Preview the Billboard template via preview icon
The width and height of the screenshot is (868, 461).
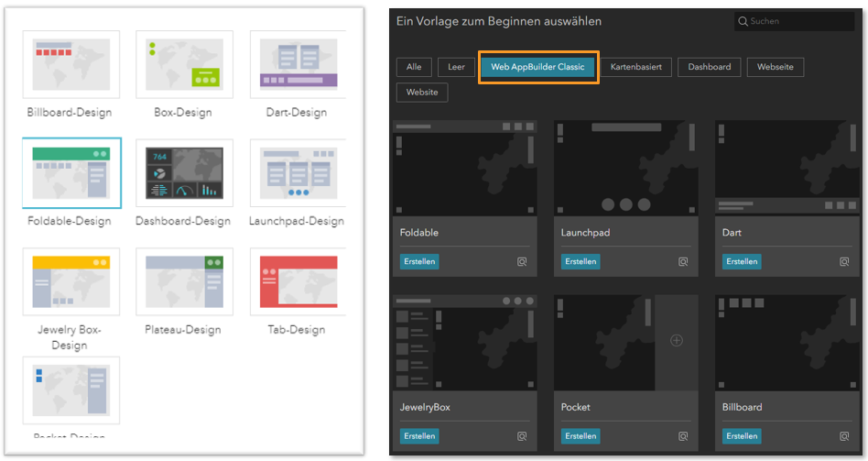(844, 436)
